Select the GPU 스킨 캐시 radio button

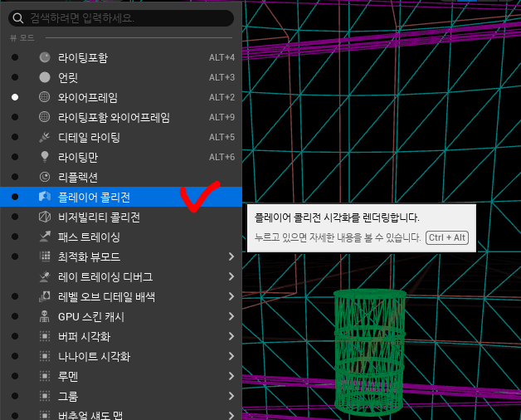click(x=15, y=316)
